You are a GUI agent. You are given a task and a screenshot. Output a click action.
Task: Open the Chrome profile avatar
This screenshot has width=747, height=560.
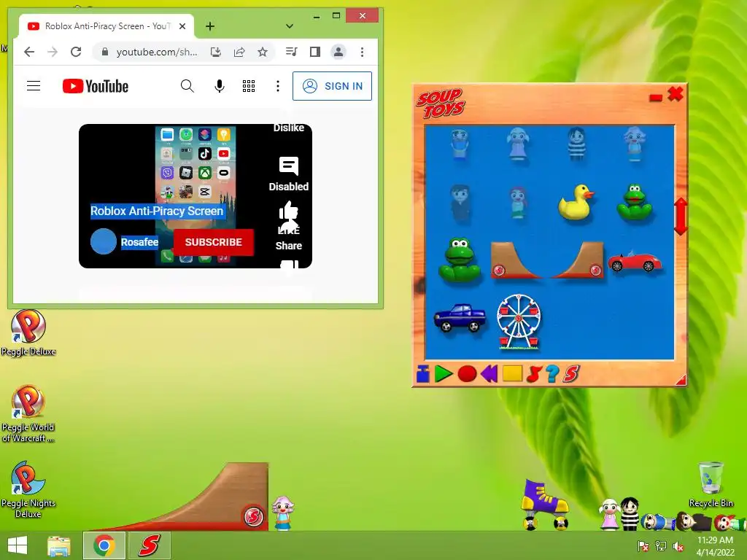click(338, 52)
